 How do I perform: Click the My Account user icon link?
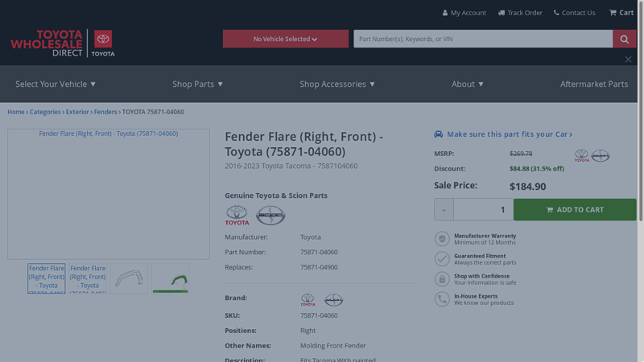(464, 13)
